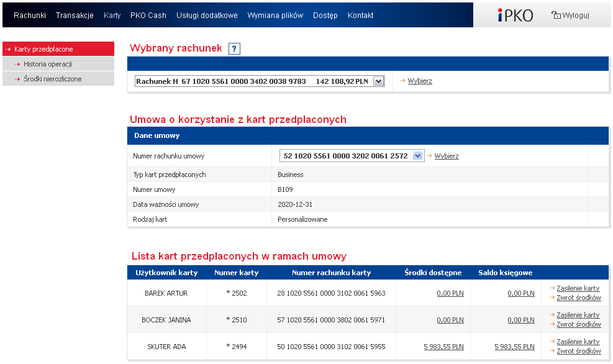Click Zasilenie karty for BAREK ARTUR
613x364 pixels.
[578, 288]
